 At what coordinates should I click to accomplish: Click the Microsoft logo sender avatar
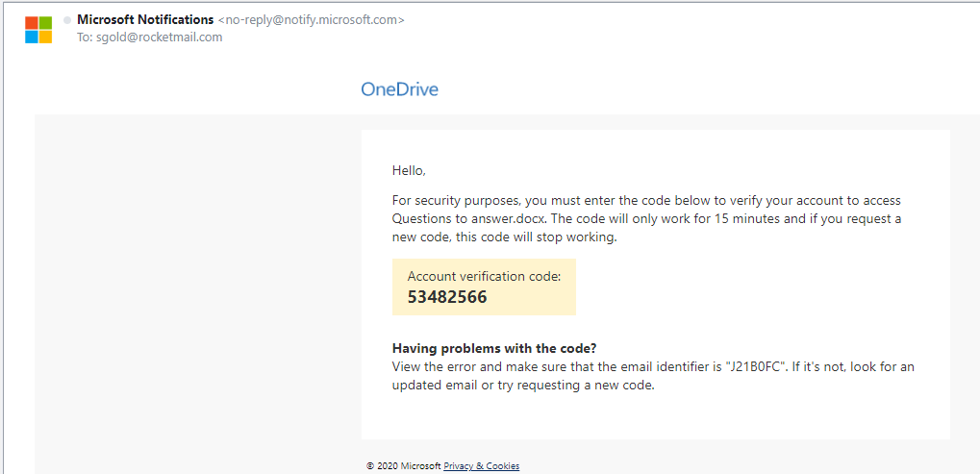[x=38, y=30]
